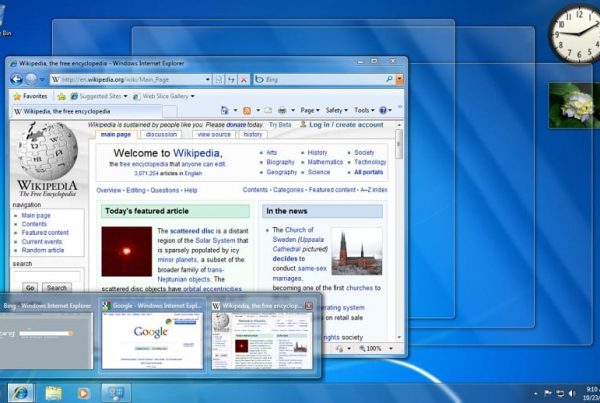The image size is (600, 403).
Task: Click the red Stop loading icon
Action: 244,80
